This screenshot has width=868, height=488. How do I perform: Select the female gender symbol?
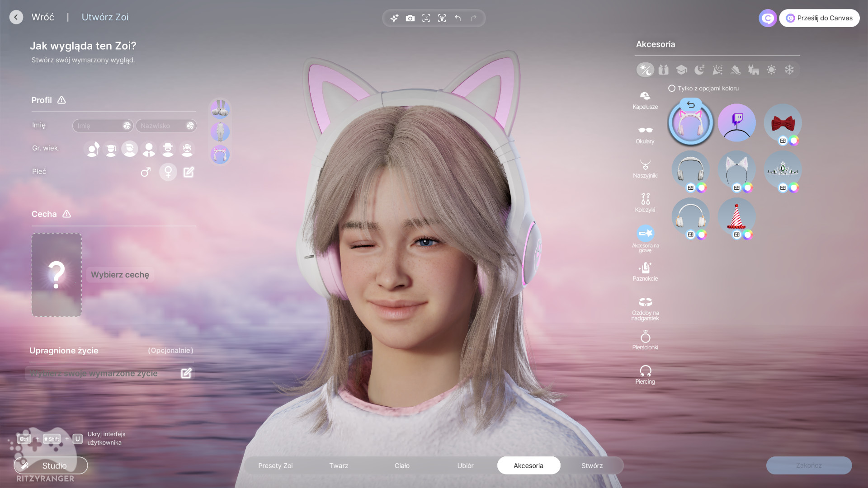click(168, 172)
